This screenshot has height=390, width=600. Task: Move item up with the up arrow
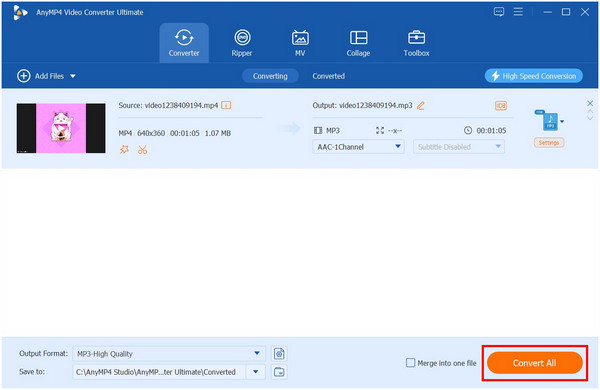[x=590, y=112]
